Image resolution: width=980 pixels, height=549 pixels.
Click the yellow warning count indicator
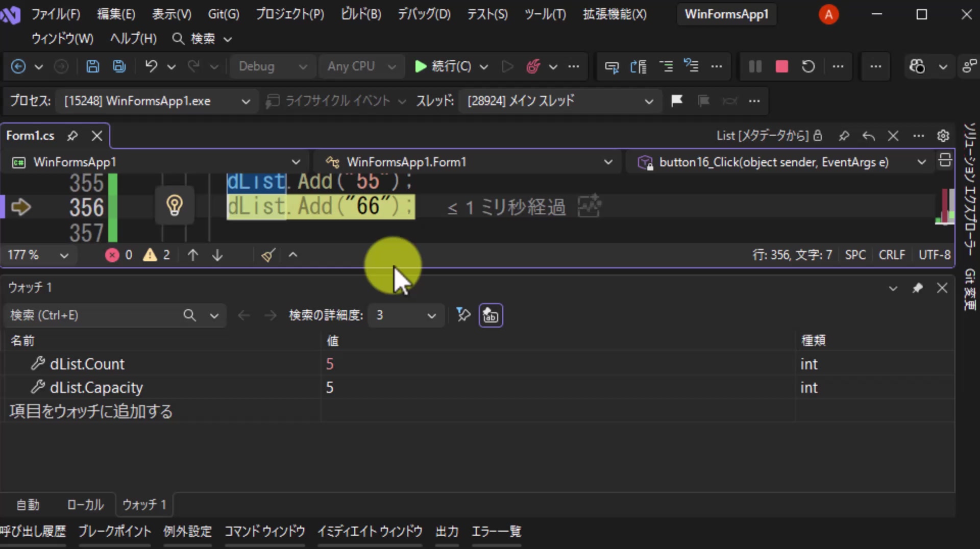156,255
